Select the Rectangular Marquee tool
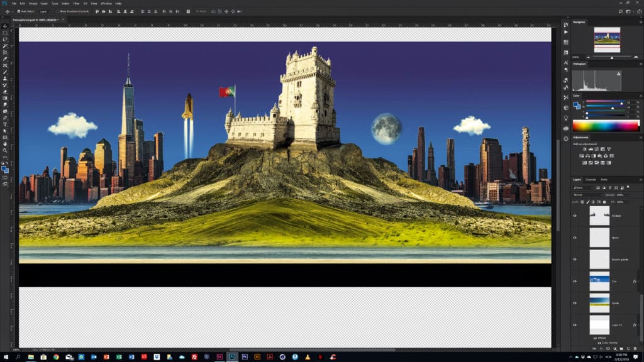 coord(5,33)
